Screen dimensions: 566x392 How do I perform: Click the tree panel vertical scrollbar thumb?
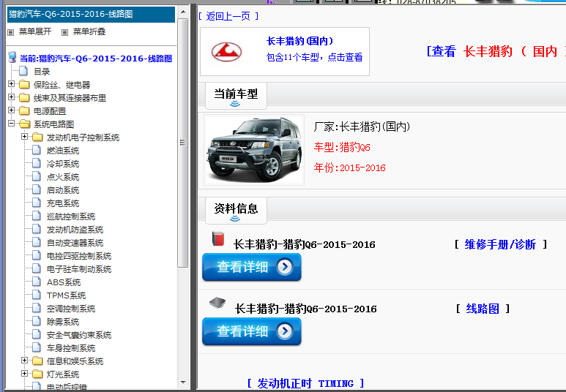(x=183, y=143)
